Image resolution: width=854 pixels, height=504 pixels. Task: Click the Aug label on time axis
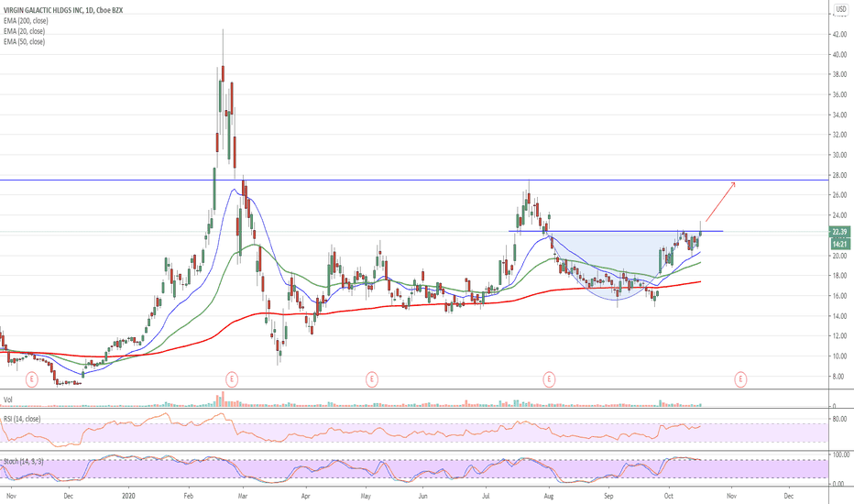point(549,496)
